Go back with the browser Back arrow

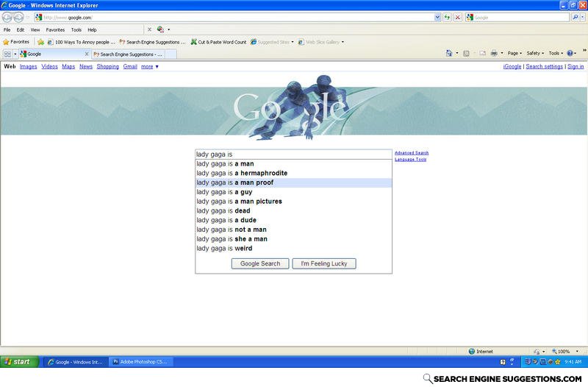7,17
